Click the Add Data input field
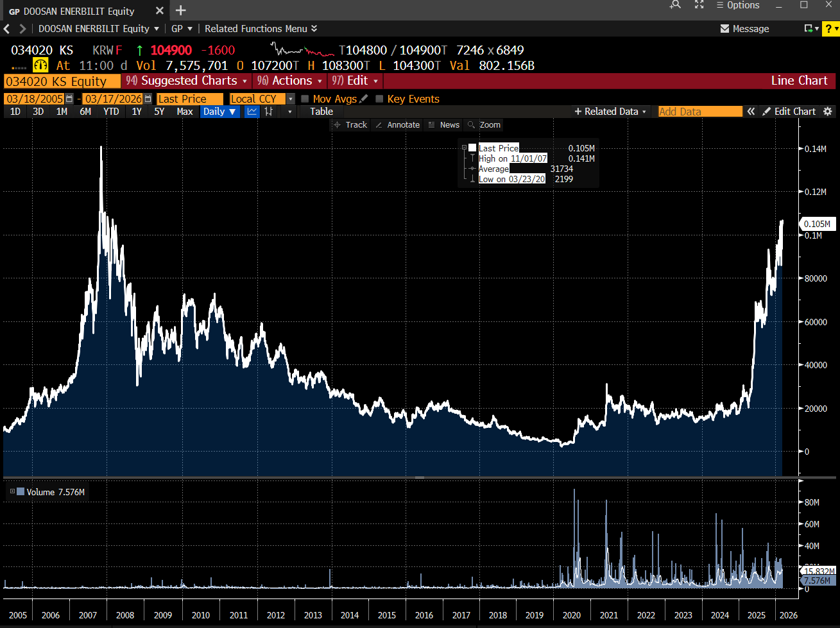Image resolution: width=840 pixels, height=628 pixels. tap(700, 112)
